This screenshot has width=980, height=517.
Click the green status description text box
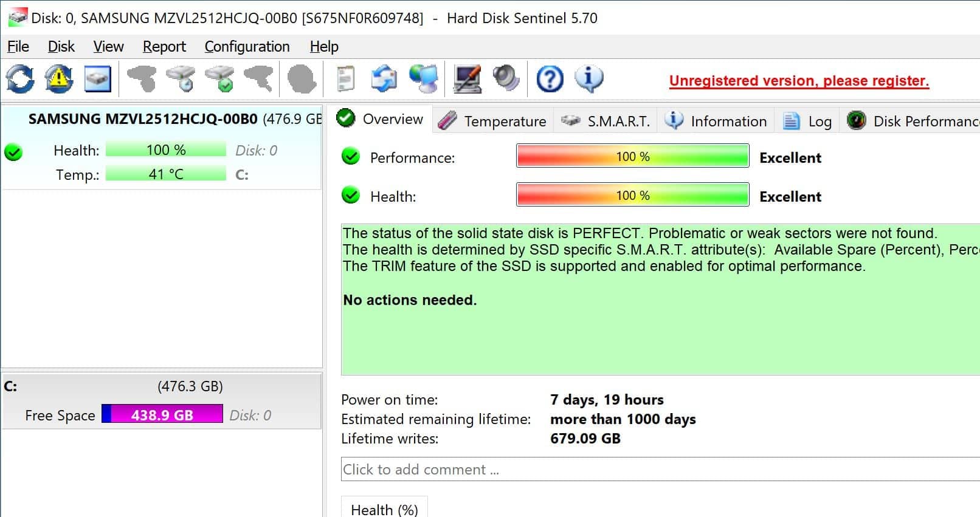661,300
